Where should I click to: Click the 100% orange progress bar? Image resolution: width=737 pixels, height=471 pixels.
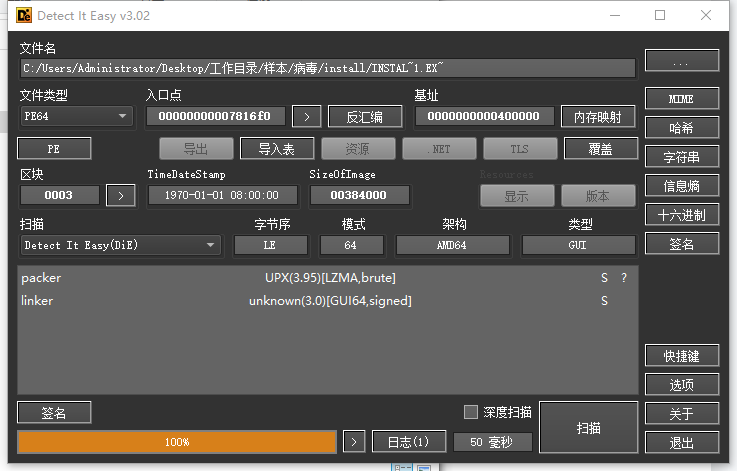(177, 442)
